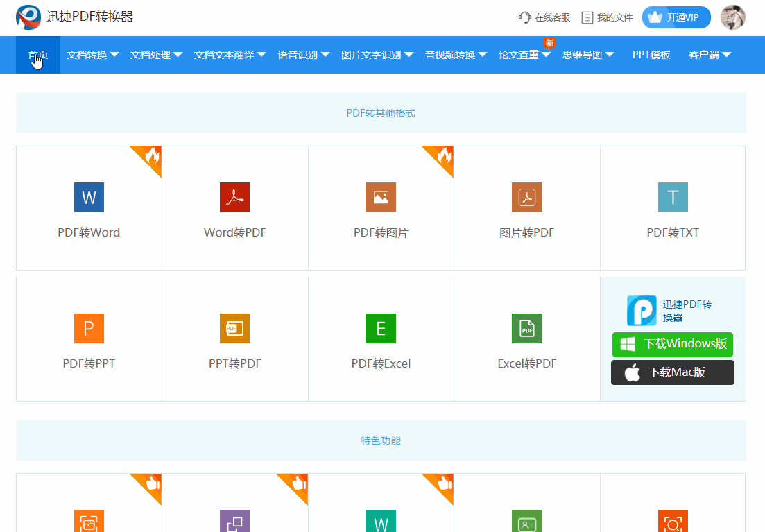Click the PPT转PDF label
Screen dimensions: 765x532
(235, 363)
